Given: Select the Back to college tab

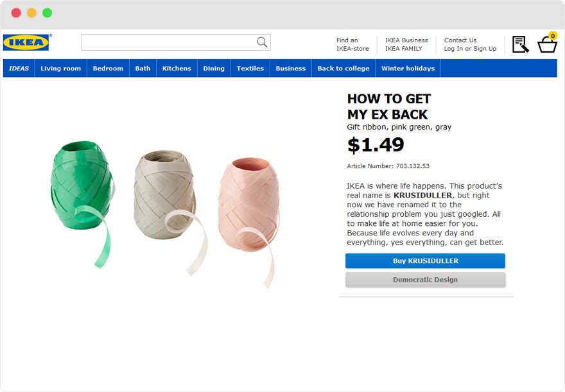Looking at the screenshot, I should pyautogui.click(x=343, y=69).
